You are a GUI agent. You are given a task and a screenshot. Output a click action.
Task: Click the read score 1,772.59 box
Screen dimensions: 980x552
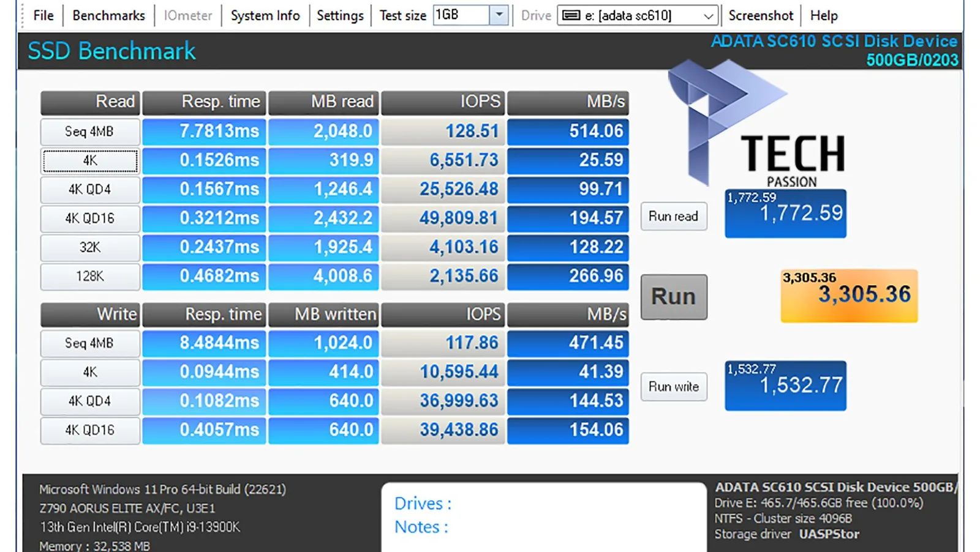(786, 213)
